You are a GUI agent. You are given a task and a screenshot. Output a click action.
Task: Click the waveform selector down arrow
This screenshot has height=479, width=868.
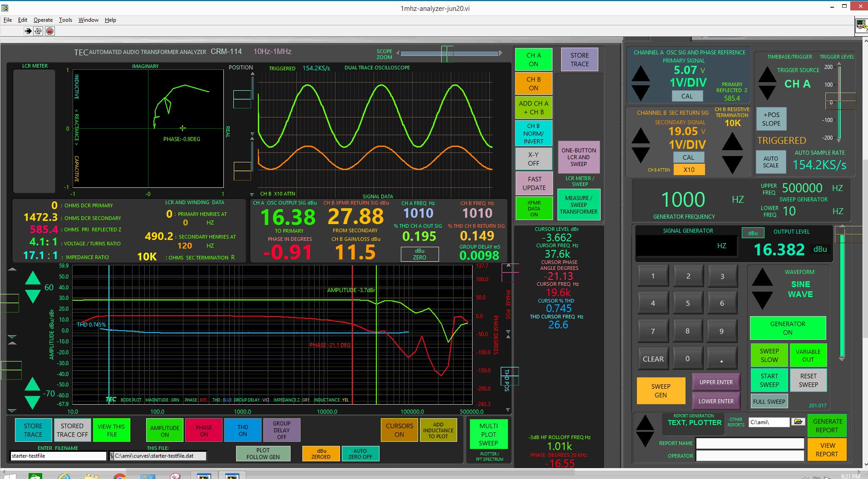point(762,300)
